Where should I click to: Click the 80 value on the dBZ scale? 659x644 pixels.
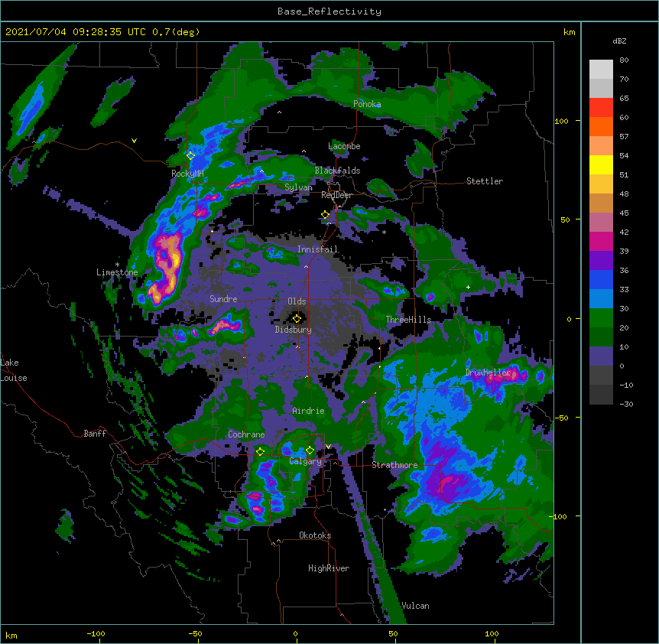point(624,60)
